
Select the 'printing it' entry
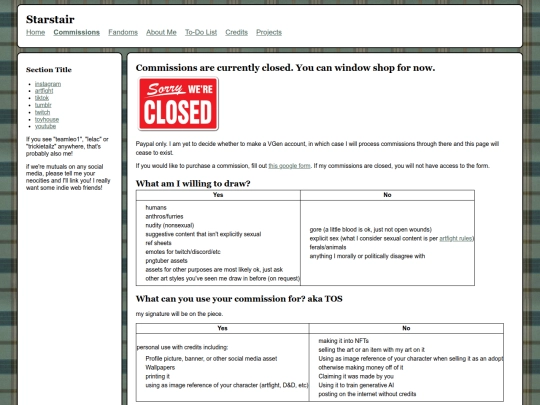157,376
